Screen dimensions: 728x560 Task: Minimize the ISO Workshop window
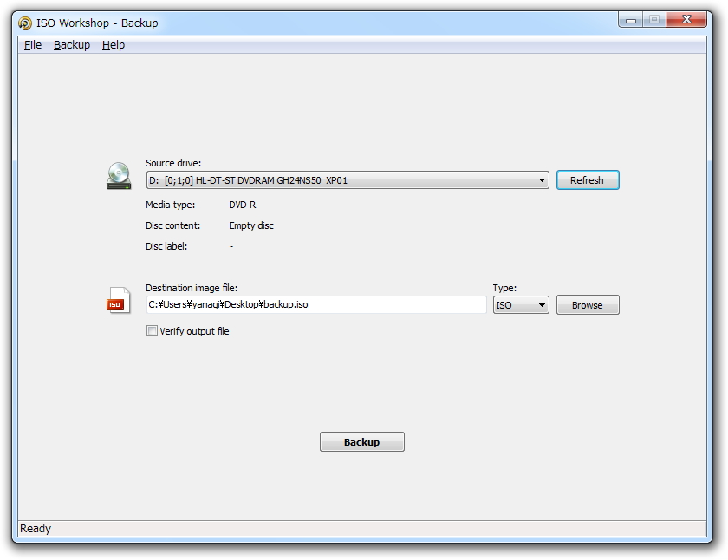[x=631, y=19]
